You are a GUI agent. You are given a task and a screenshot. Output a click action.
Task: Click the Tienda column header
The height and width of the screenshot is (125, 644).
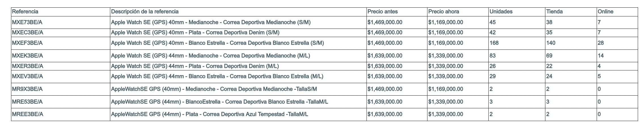554,12
